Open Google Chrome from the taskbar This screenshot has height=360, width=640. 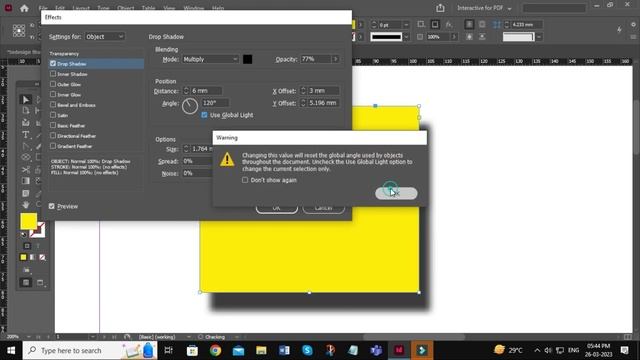216,350
